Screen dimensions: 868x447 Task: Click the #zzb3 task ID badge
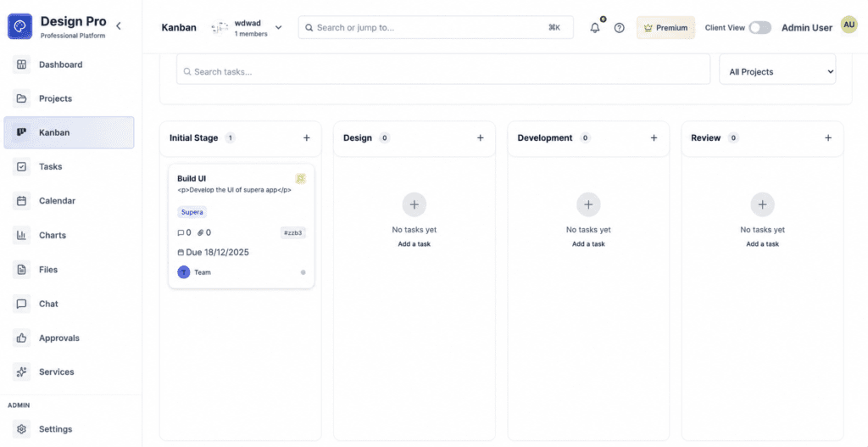point(292,232)
